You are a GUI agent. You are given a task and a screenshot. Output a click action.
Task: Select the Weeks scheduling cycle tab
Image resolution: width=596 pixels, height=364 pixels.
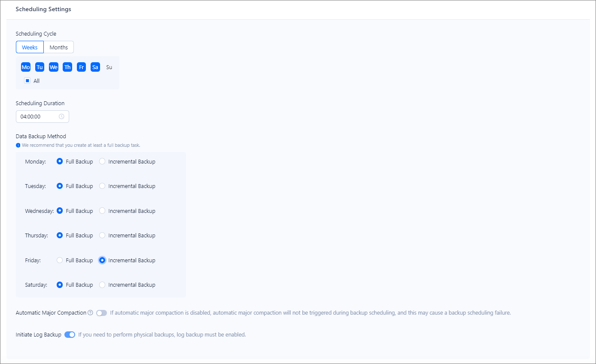click(30, 47)
